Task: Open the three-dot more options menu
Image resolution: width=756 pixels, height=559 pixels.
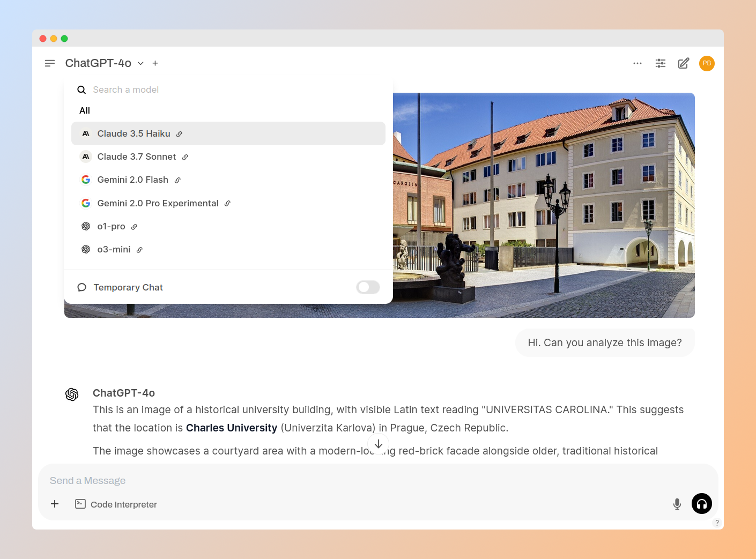Action: (x=638, y=63)
